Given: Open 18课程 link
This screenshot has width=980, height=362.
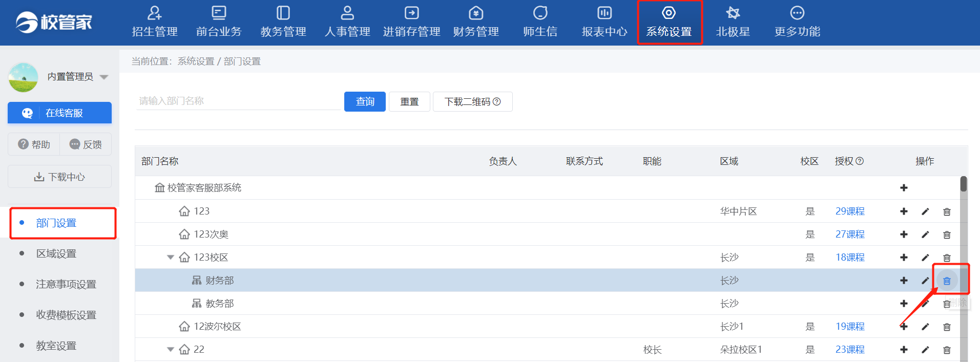Looking at the screenshot, I should click(850, 258).
